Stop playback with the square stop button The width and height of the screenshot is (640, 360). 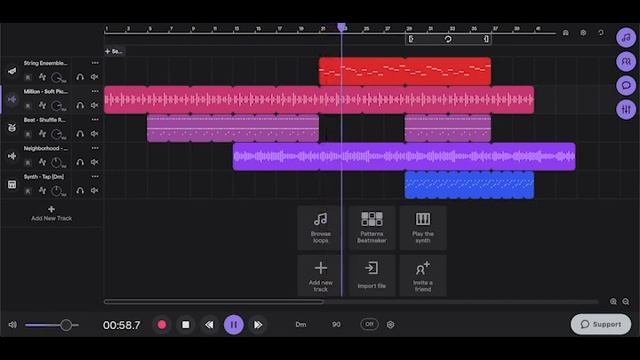click(186, 324)
